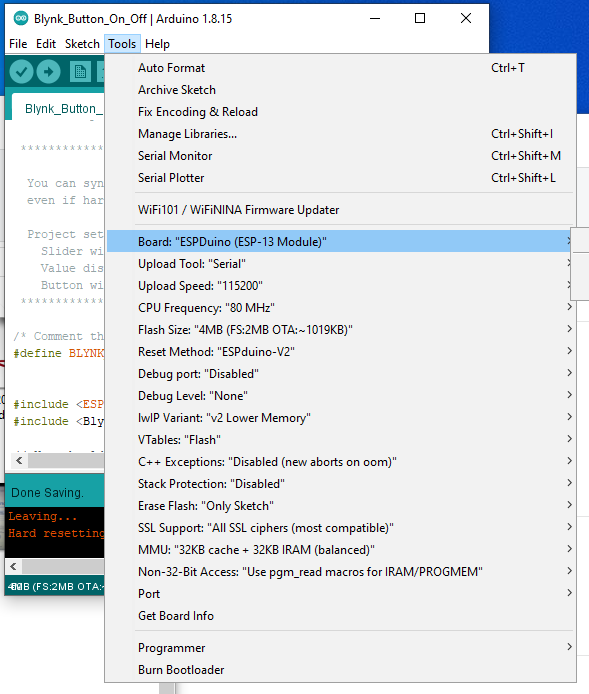This screenshot has width=589, height=694.
Task: Close the open Tools menu
Action: [122, 44]
